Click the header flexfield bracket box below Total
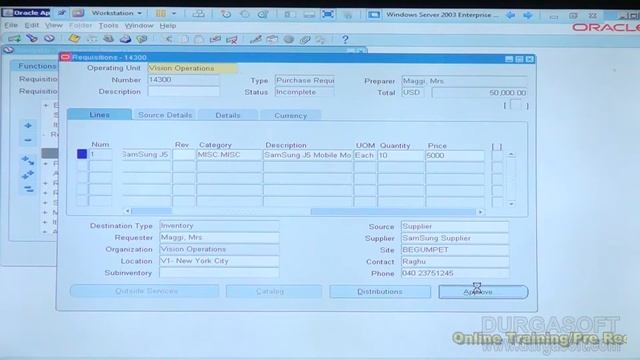Screen dimensions: 640x360 pos(516,105)
